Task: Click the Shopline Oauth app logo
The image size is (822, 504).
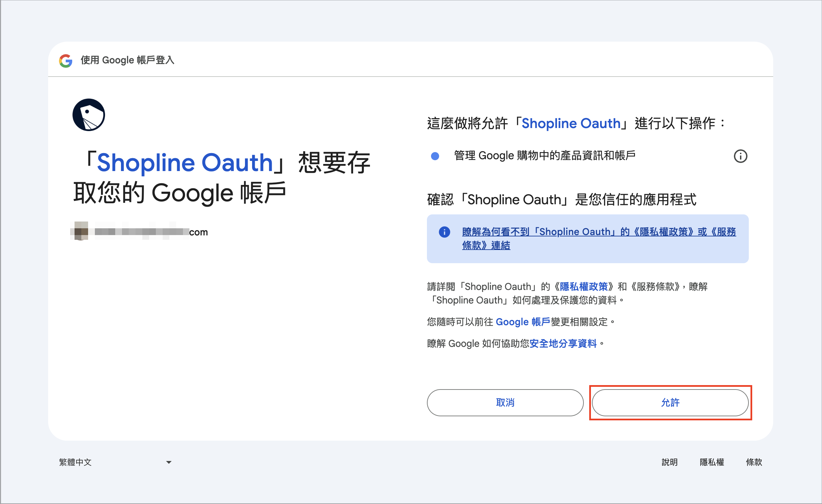Action: [89, 115]
